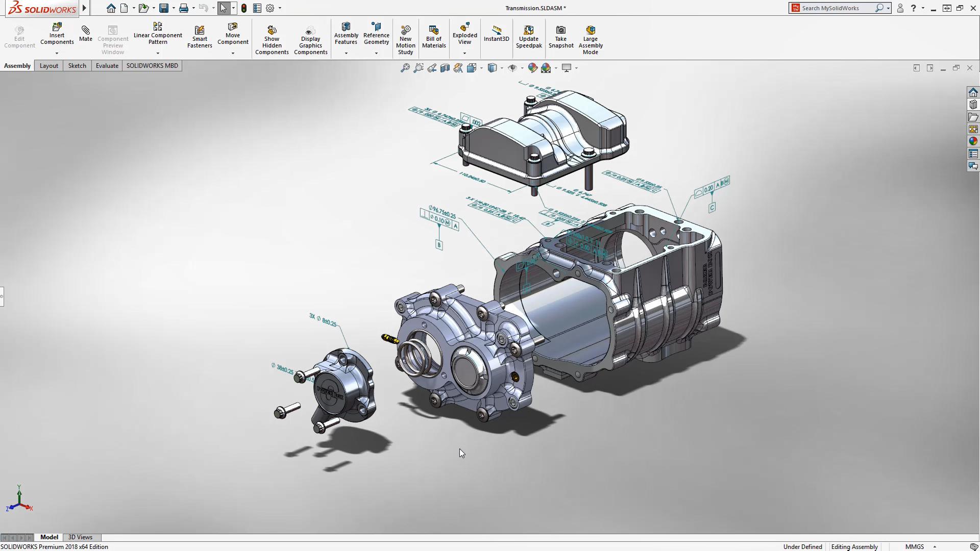Expand Insert Components dropdown arrow
The image size is (980, 551).
pyautogui.click(x=57, y=53)
